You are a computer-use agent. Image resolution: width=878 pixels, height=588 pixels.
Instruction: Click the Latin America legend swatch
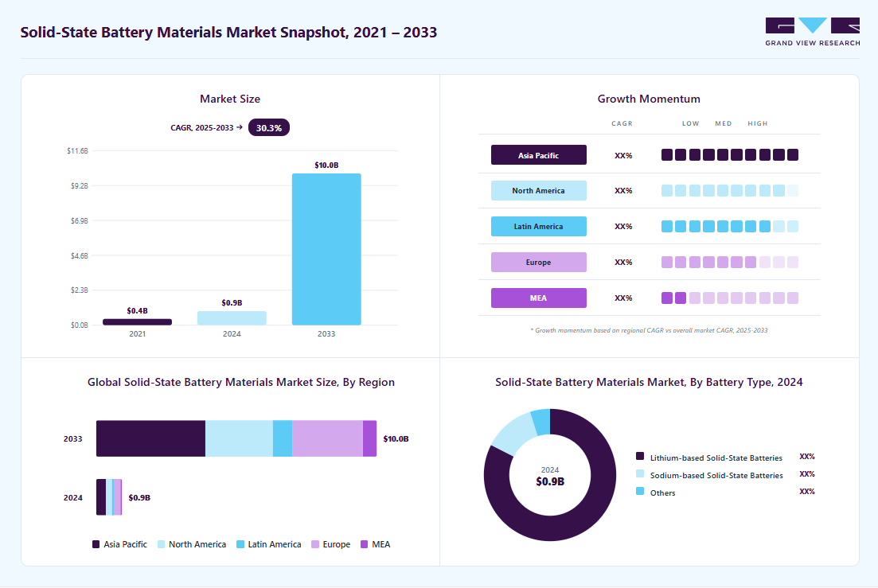[x=240, y=544]
